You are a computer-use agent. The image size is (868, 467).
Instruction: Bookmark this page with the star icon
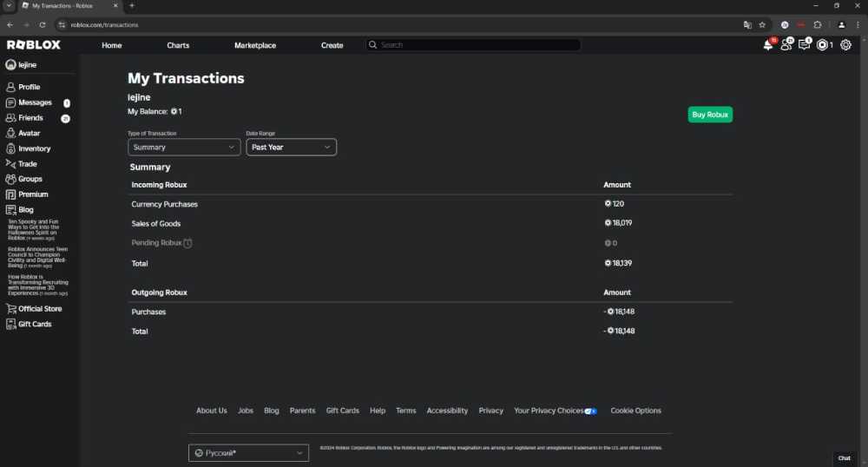tap(762, 25)
